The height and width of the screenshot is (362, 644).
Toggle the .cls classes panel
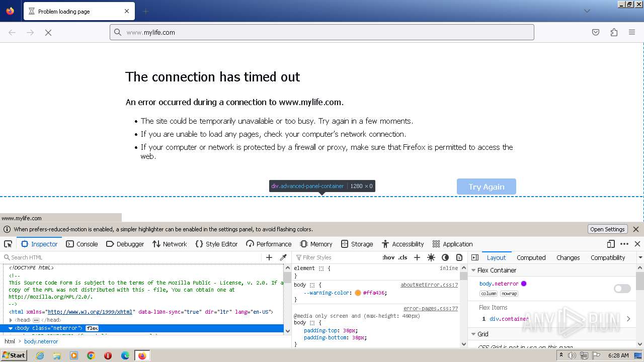[403, 257]
